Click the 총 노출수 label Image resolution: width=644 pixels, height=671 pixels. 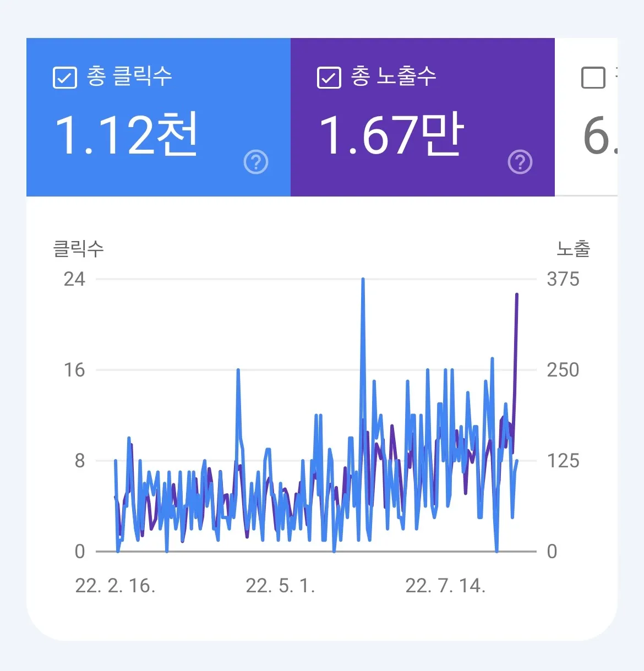click(394, 76)
